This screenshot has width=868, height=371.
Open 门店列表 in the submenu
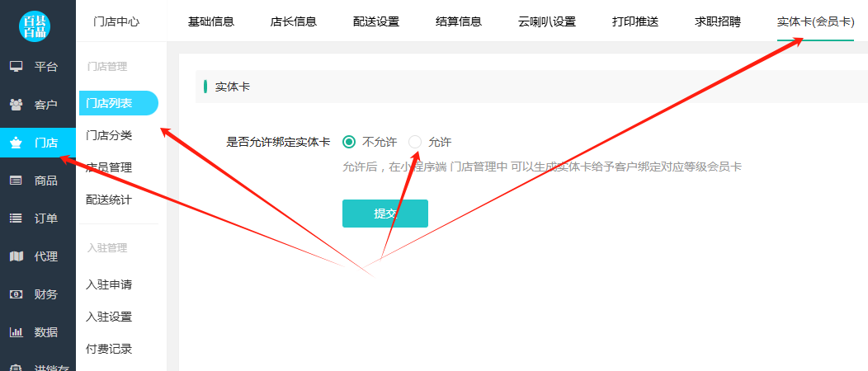pos(109,103)
